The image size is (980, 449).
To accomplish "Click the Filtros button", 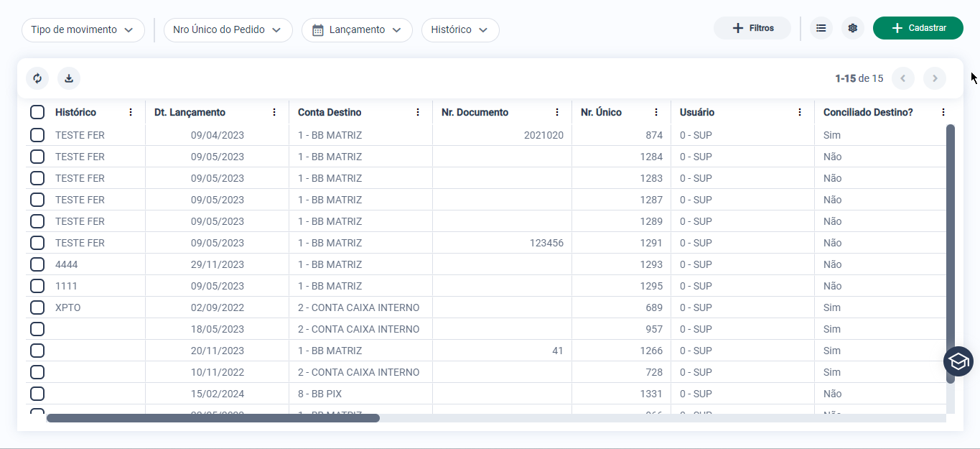I will tap(752, 28).
